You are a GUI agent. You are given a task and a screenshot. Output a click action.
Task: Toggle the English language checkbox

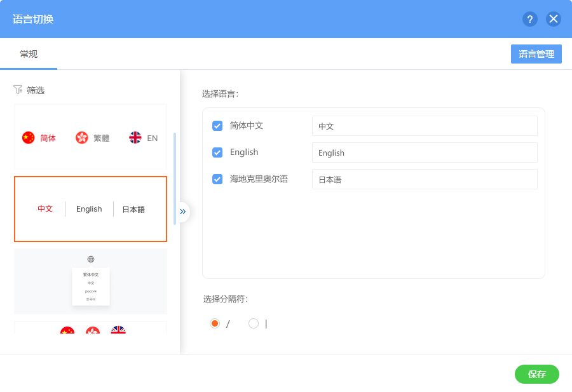click(217, 152)
